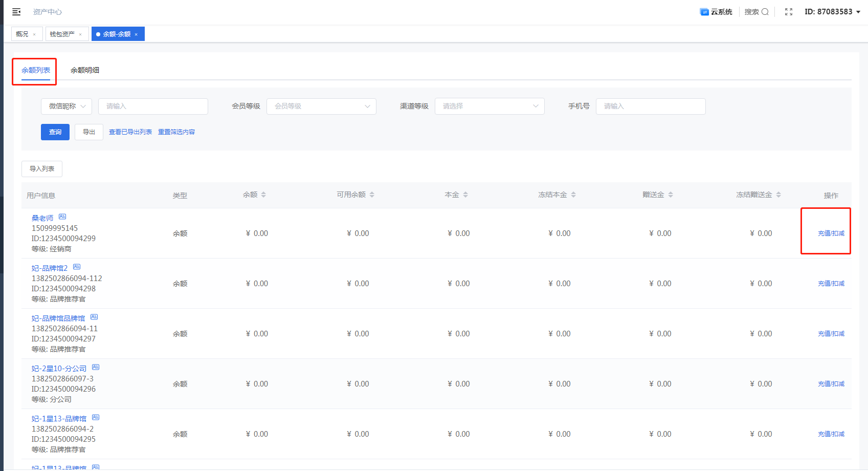Sort by 冻结本金 column arrows
Viewport: 868px width, 471px height.
573,195
